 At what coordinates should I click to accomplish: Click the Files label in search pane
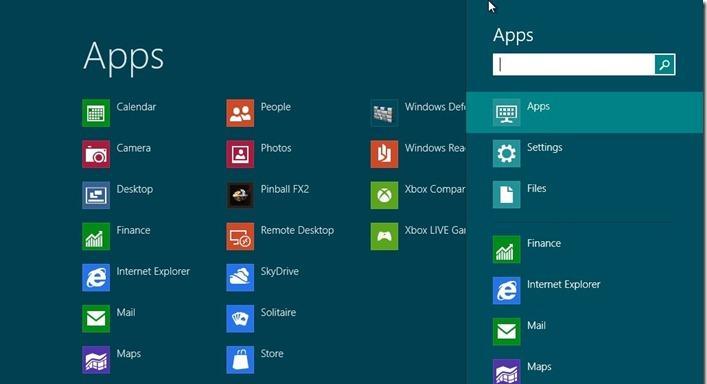click(537, 188)
